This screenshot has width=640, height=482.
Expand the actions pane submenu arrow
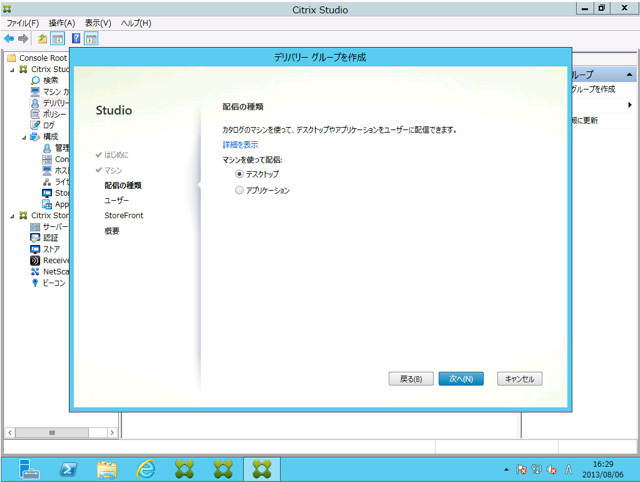[630, 105]
